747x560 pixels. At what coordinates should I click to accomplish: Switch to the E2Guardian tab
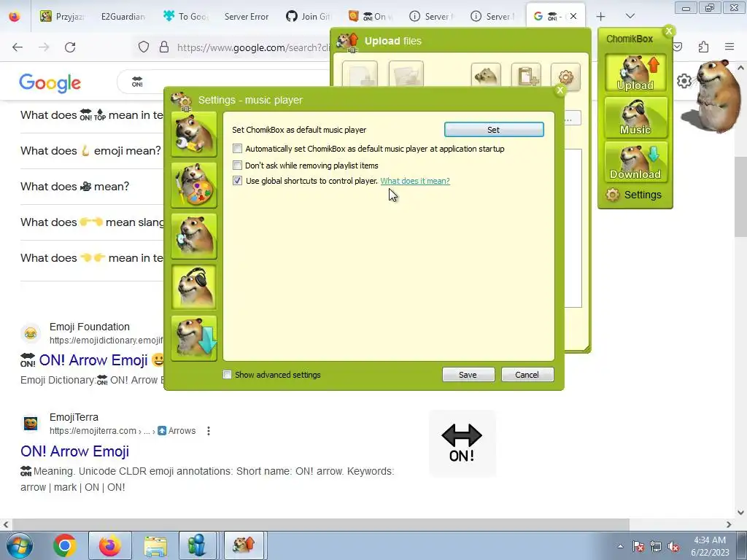pyautogui.click(x=123, y=17)
